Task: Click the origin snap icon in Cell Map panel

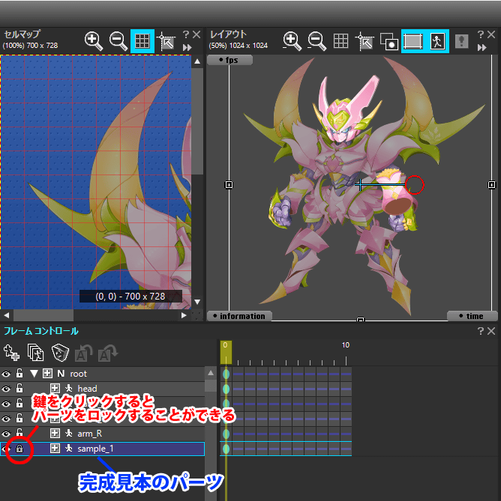Action: (x=166, y=41)
